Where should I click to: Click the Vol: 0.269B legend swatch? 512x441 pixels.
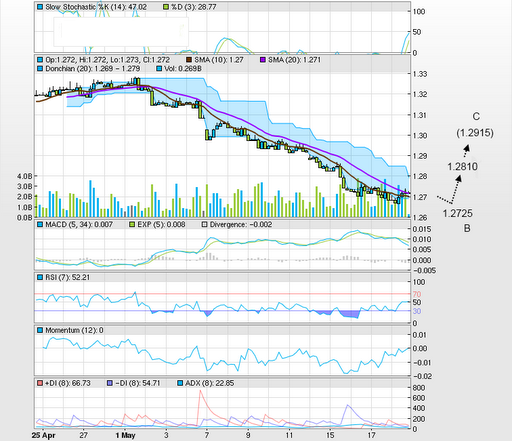pyautogui.click(x=159, y=69)
